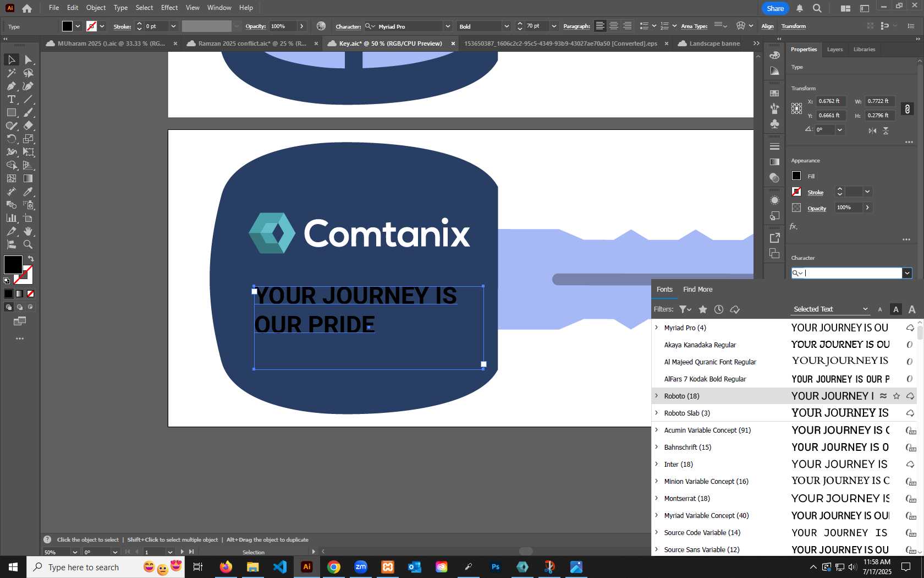Pick the Rectangle tool
This screenshot has height=578, width=924.
click(11, 112)
